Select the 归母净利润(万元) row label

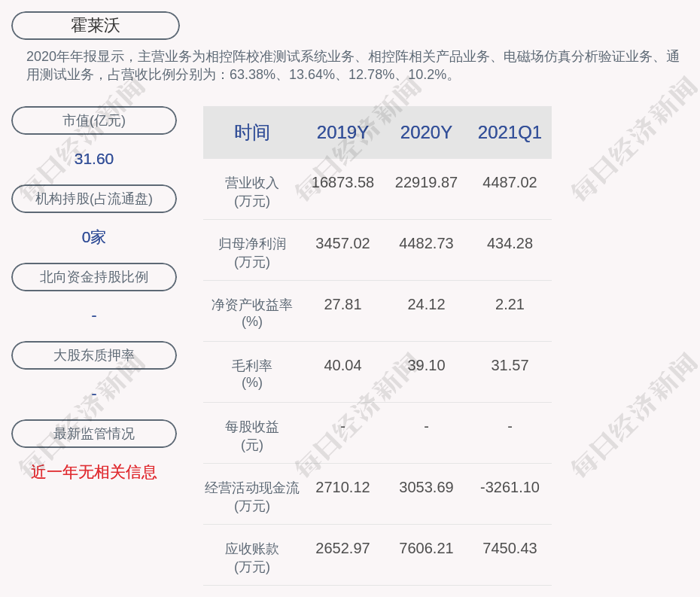pos(251,252)
